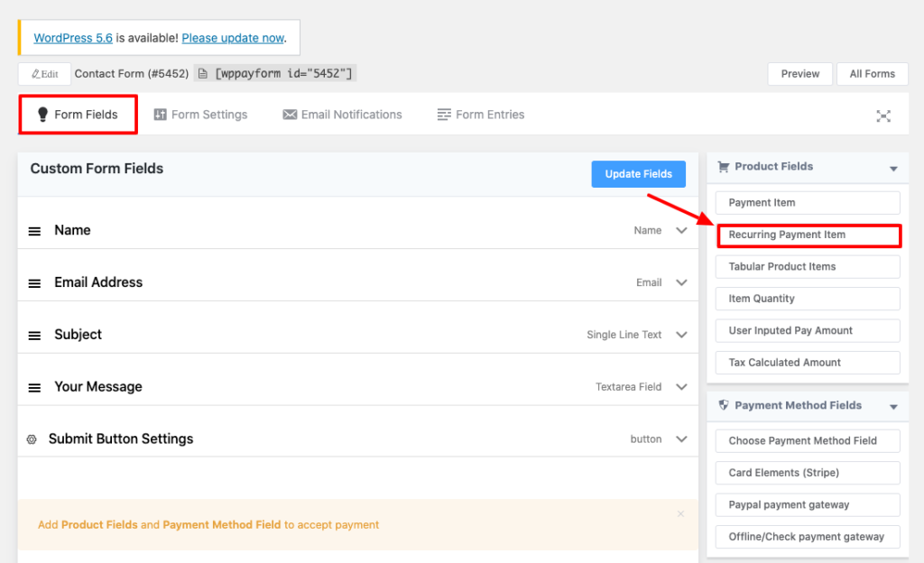This screenshot has height=563, width=924.
Task: Switch to the Email Notifications tab
Action: [342, 115]
